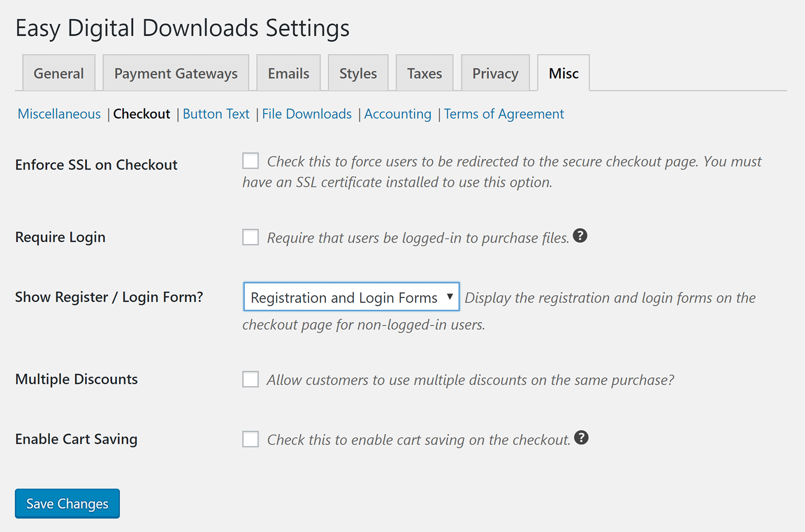Click the 'Display the registration and login forms' description
Screen dimensions: 805x532
(x=499, y=311)
